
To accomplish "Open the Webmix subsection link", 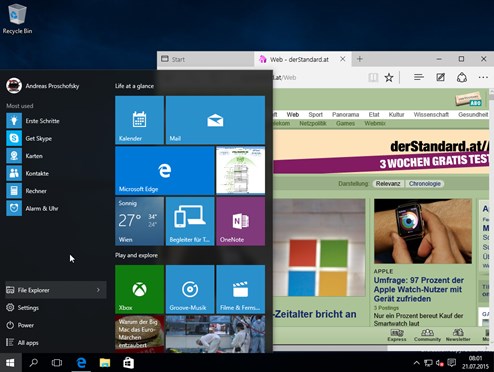I will coord(375,123).
